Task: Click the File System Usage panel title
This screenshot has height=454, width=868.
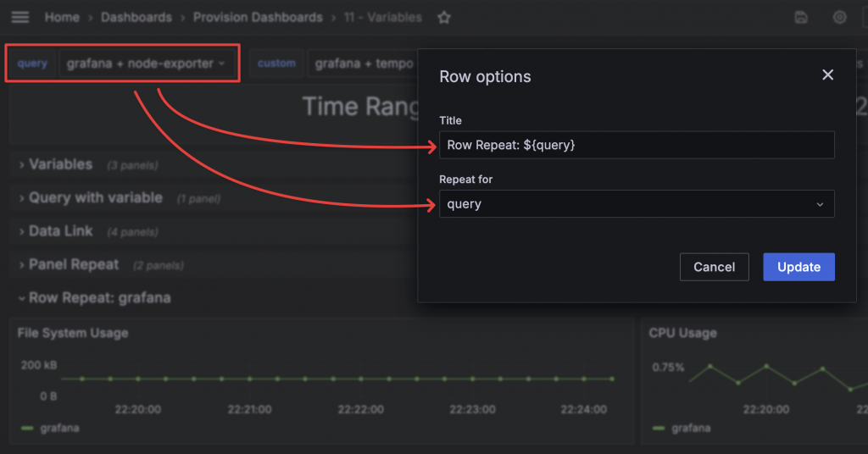Action: 73,333
